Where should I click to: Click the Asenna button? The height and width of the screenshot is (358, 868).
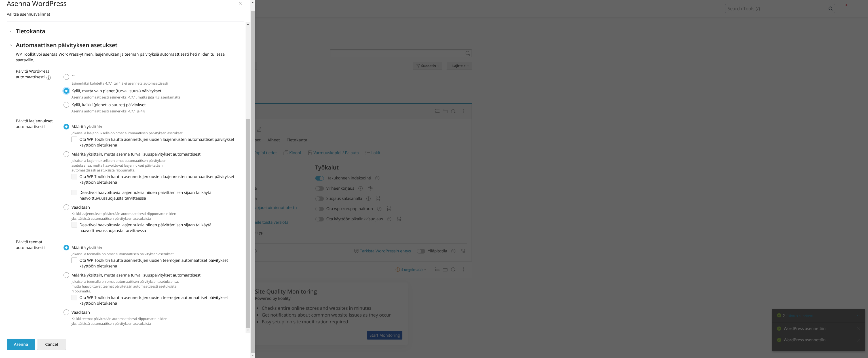[x=21, y=344]
